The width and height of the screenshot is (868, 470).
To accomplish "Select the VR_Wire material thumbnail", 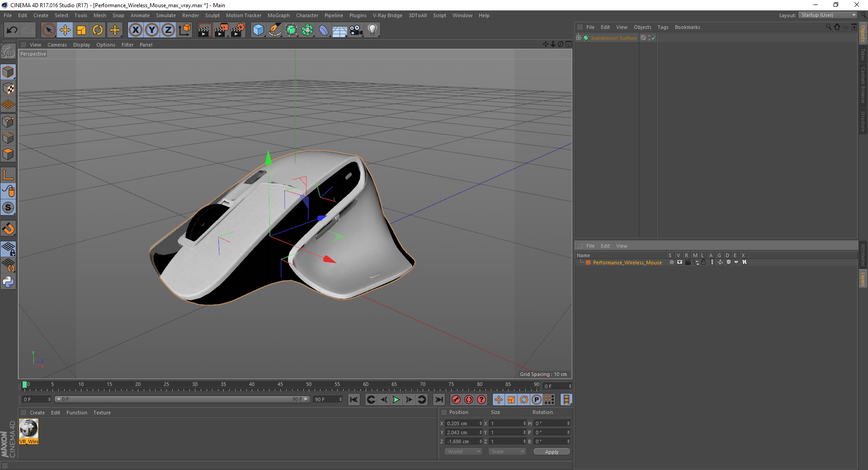I will pyautogui.click(x=29, y=431).
